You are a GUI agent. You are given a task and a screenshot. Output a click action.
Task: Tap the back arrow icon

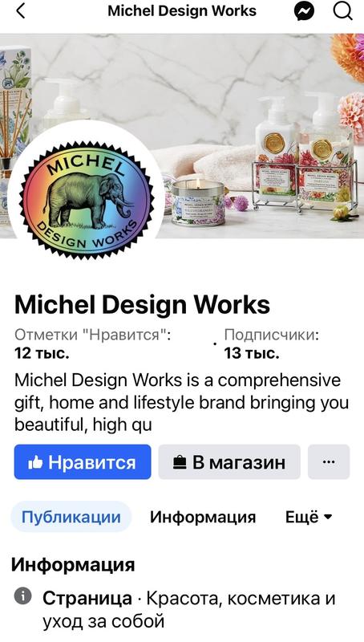tap(21, 11)
